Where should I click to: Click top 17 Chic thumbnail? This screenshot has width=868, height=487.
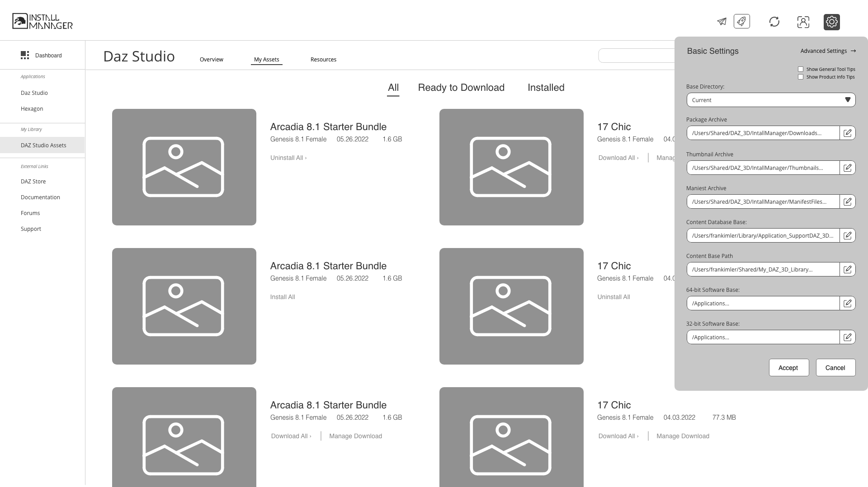[x=511, y=167]
